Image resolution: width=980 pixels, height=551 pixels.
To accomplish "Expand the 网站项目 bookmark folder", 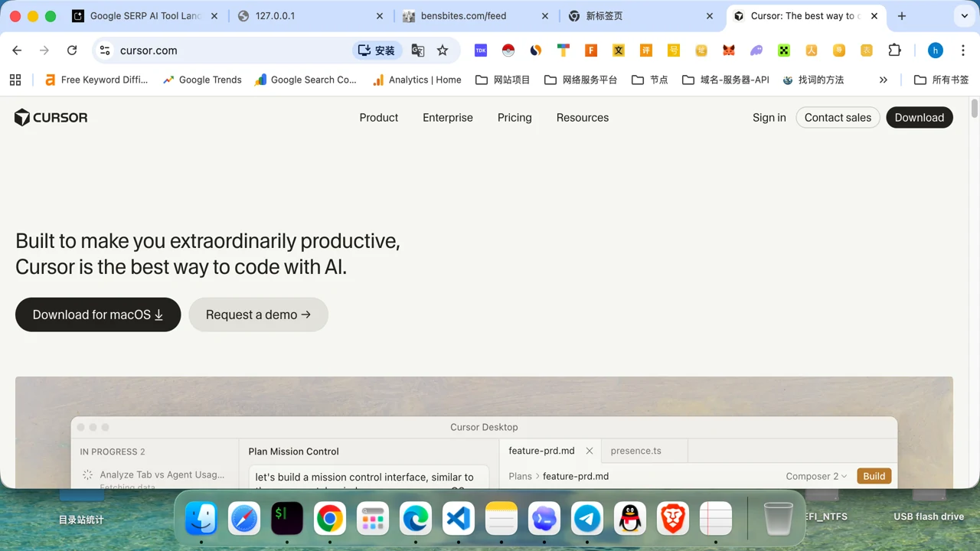I will point(503,80).
